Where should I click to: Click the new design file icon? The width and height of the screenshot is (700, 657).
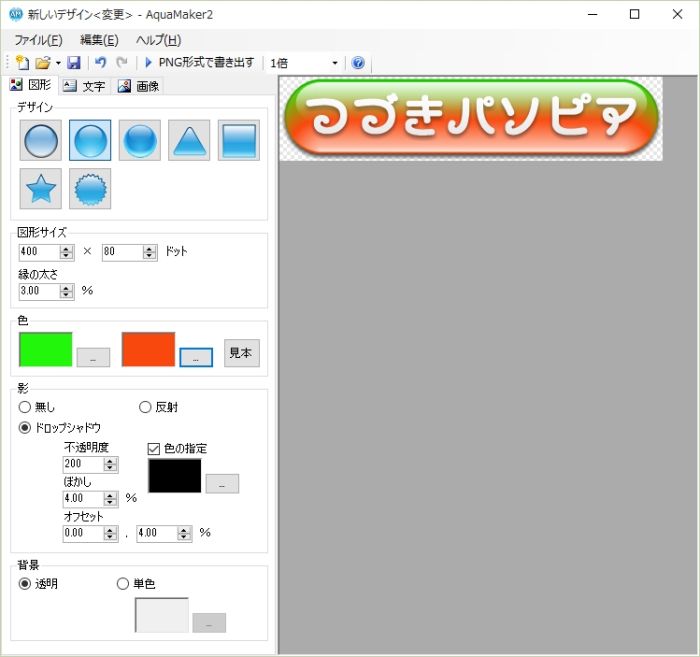pyautogui.click(x=22, y=63)
